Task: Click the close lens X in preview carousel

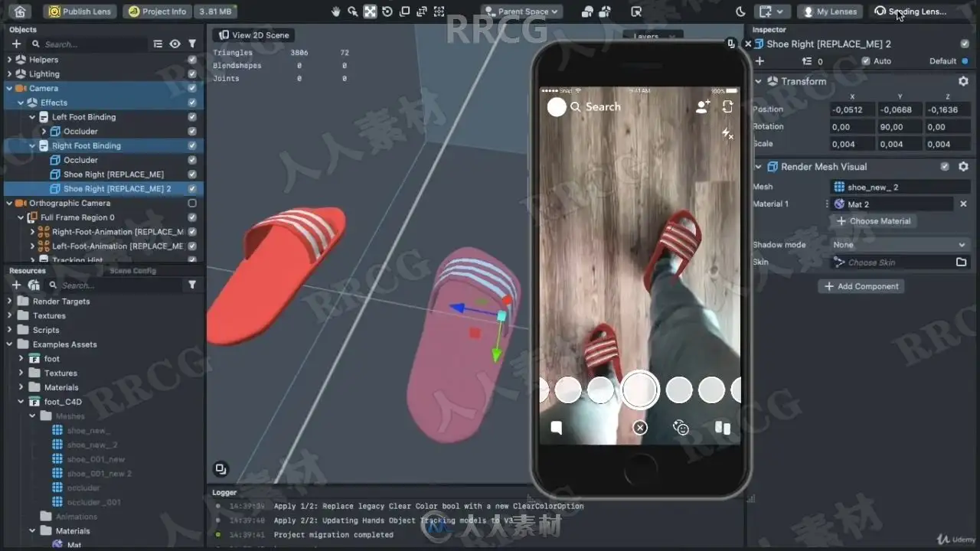Action: pyautogui.click(x=640, y=428)
